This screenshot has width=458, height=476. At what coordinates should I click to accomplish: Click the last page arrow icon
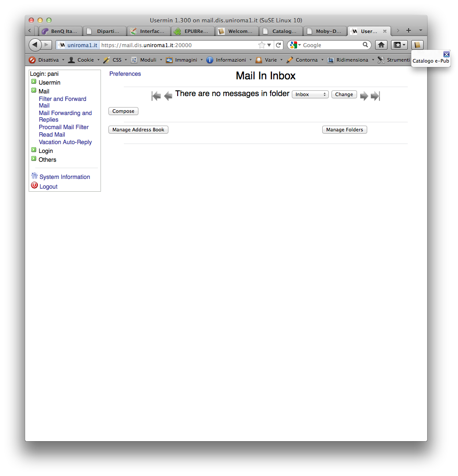coord(375,96)
